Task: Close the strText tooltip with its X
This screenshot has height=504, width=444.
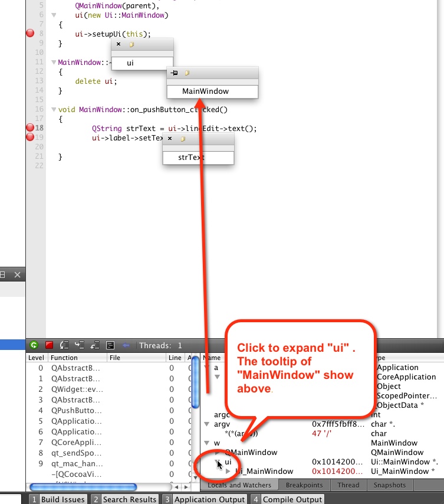Action: click(x=170, y=139)
